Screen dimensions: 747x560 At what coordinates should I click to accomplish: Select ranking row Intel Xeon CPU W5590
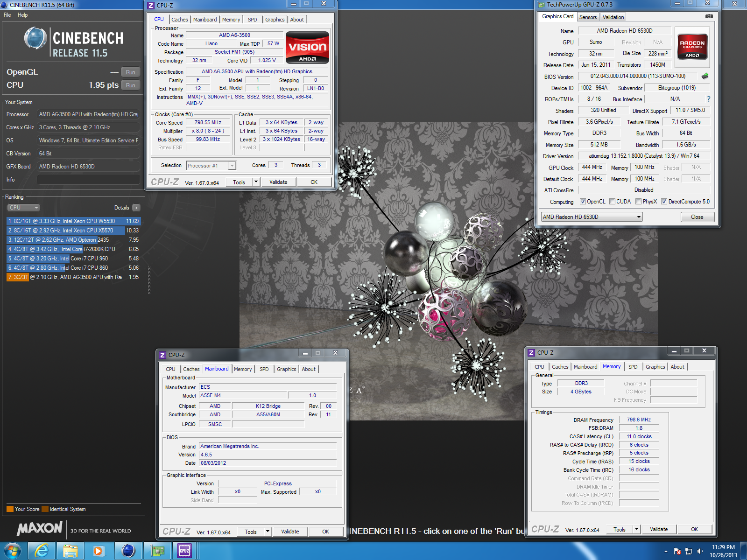[73, 221]
